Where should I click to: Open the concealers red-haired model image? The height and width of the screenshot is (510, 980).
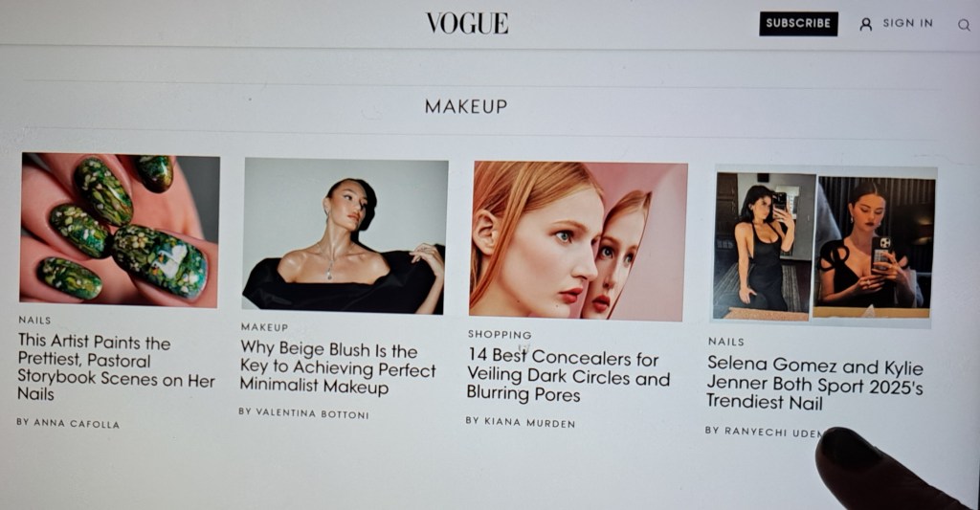[578, 241]
